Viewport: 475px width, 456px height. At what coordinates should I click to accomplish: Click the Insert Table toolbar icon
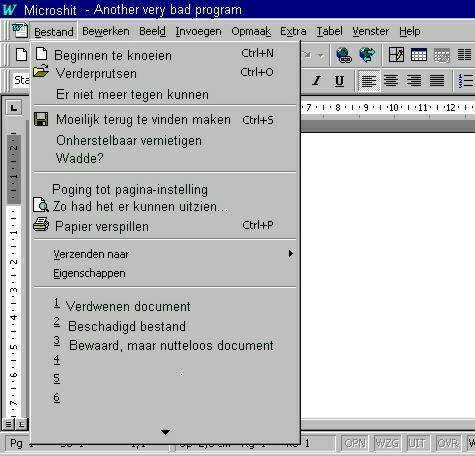point(419,55)
